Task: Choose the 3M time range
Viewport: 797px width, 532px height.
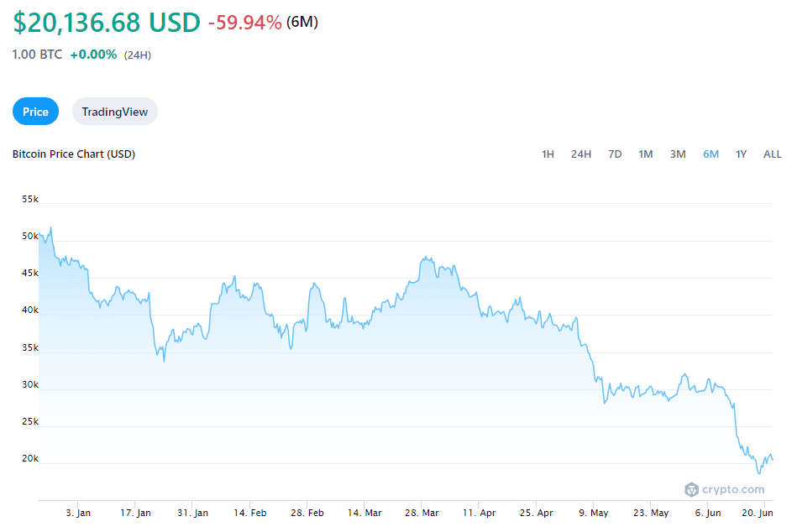Action: (x=678, y=154)
